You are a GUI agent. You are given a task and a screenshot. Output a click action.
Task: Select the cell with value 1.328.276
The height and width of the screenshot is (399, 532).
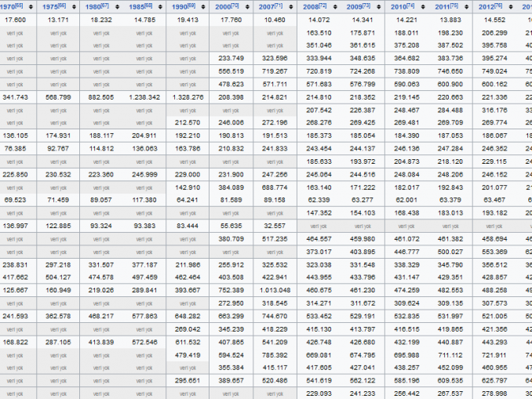click(187, 96)
